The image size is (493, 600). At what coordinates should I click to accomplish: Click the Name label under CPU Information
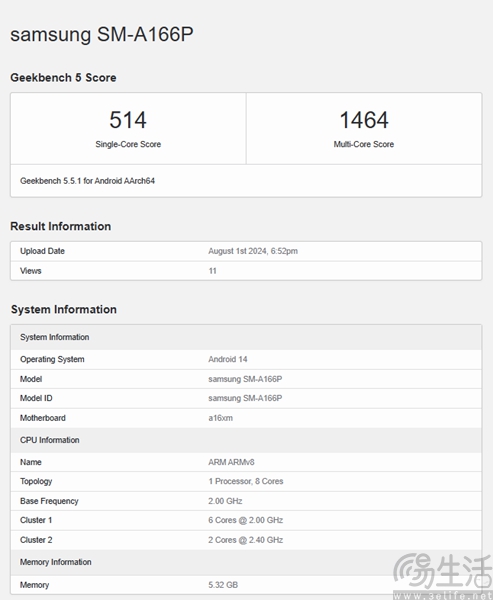(x=31, y=462)
